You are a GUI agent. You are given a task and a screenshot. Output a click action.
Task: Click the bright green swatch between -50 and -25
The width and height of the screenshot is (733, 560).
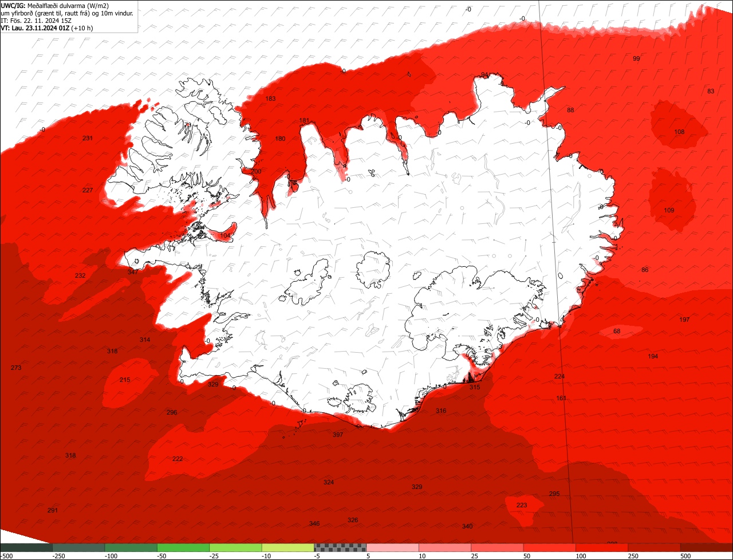[x=183, y=547]
